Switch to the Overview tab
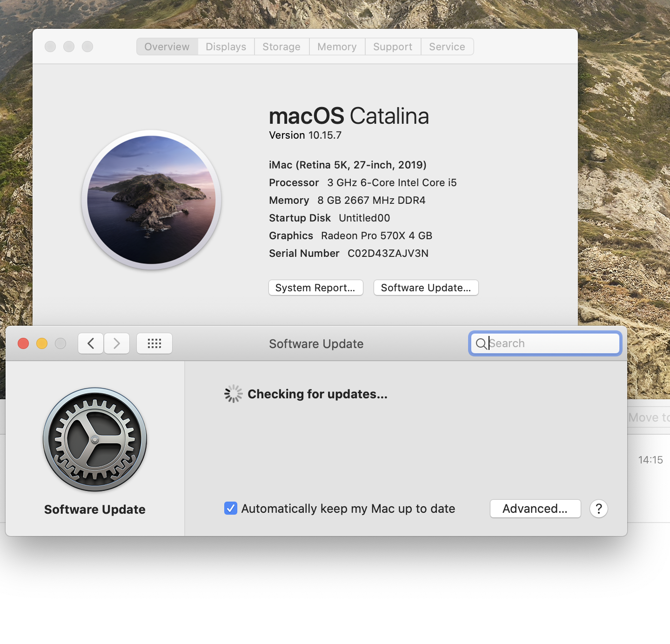 pos(167,47)
